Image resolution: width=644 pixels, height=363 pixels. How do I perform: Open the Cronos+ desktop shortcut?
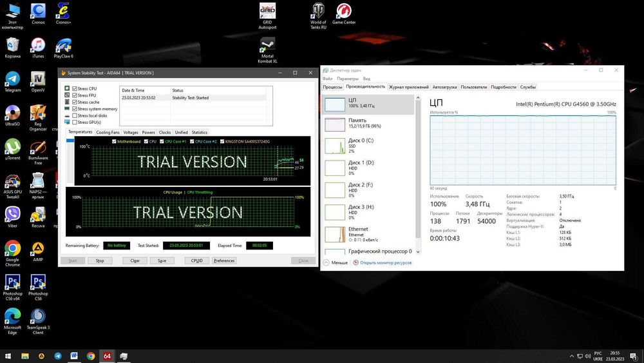[x=63, y=14]
